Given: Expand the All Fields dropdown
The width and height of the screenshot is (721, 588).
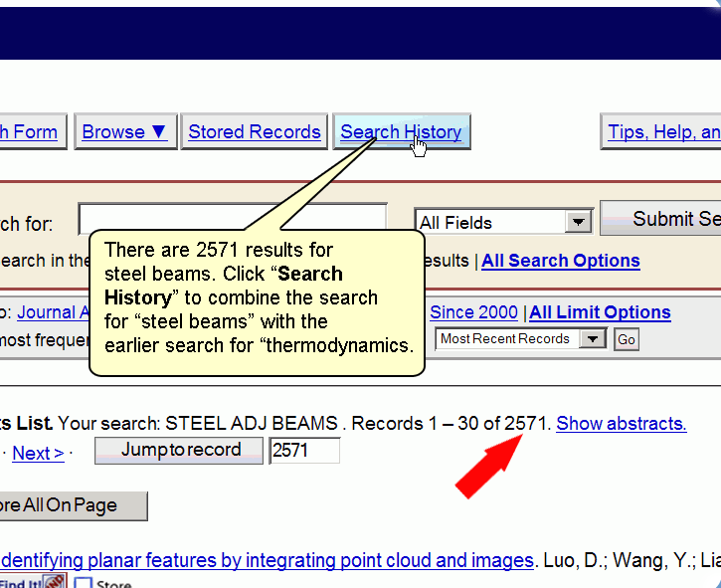Looking at the screenshot, I should pos(579,222).
